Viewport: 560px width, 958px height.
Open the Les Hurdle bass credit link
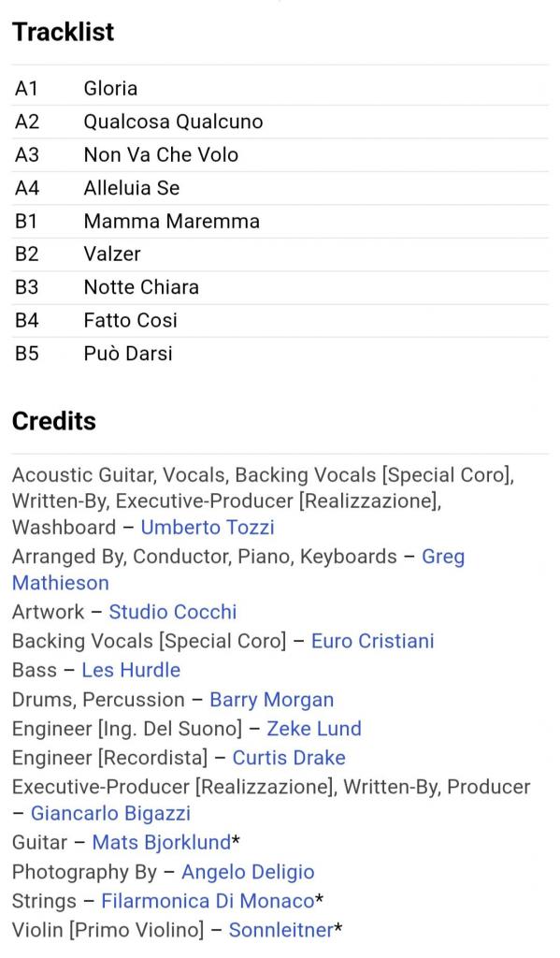[x=131, y=670]
